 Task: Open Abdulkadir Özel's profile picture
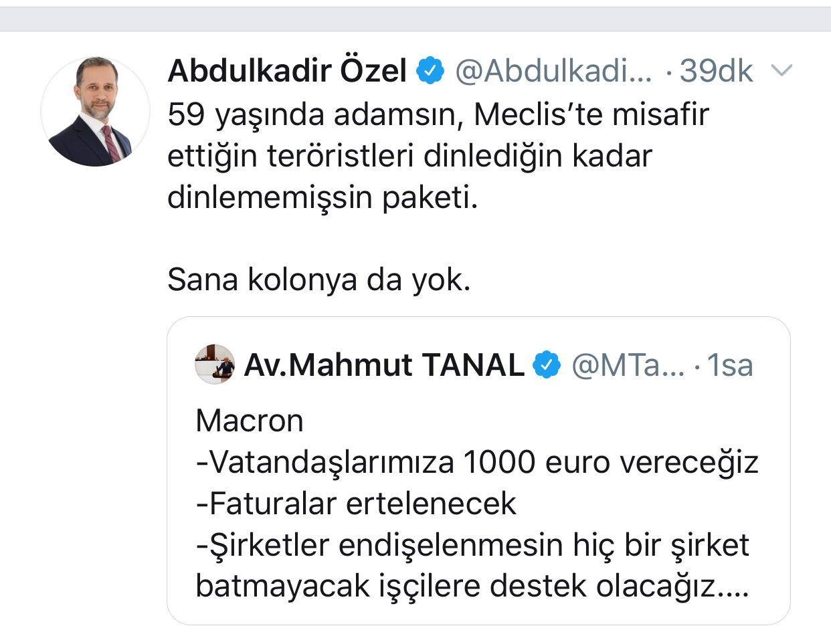click(95, 112)
